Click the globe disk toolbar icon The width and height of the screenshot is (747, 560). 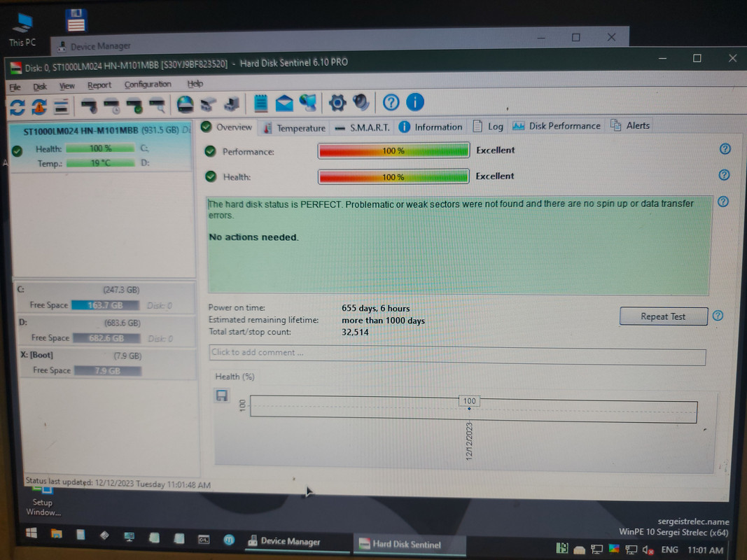tap(185, 104)
